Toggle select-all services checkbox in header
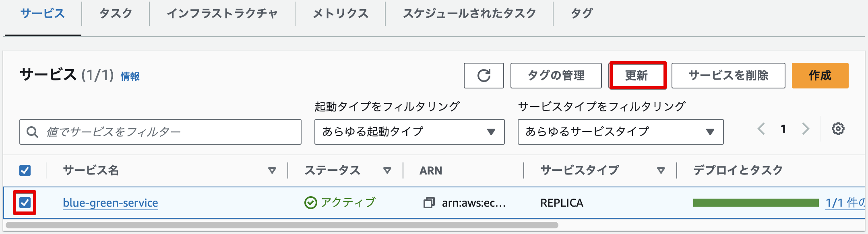 pos(25,170)
